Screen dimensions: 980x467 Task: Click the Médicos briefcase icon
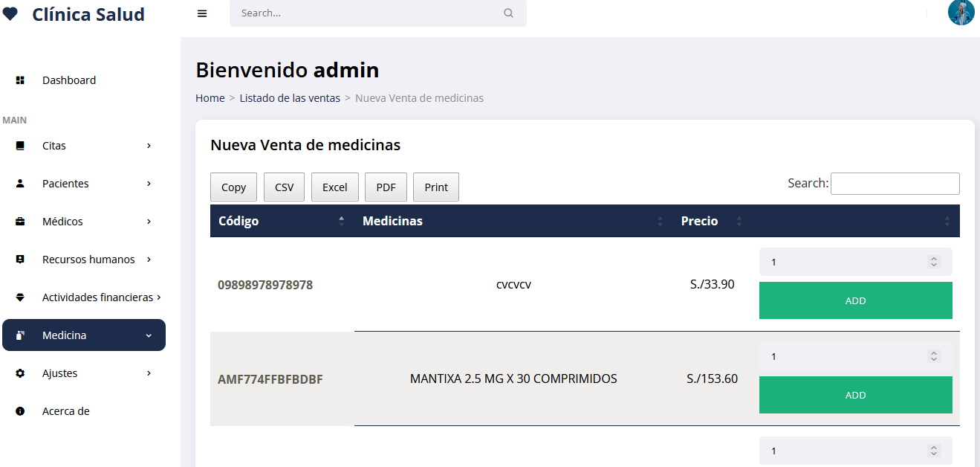20,222
